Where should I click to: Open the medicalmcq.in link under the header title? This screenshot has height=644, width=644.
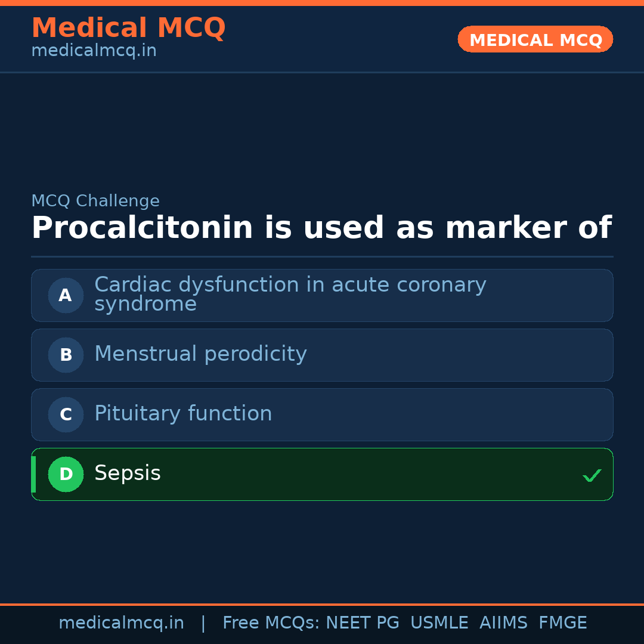94,51
